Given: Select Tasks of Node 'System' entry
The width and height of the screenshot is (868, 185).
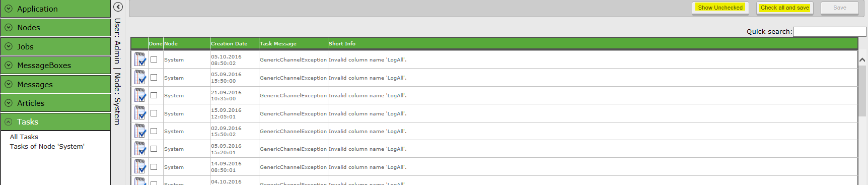Looking at the screenshot, I should (47, 146).
